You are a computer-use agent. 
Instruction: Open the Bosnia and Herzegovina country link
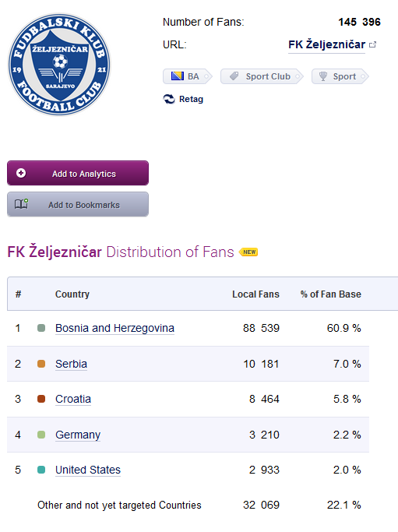tap(114, 328)
